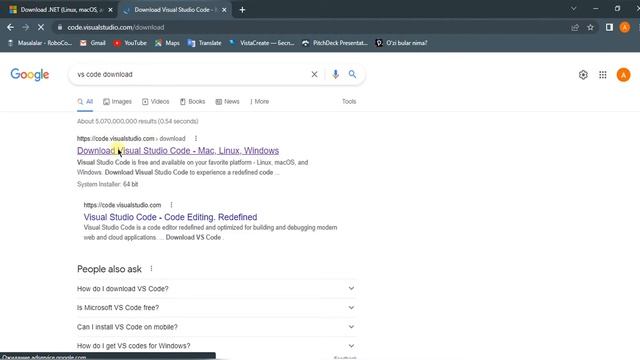Go back to the previous page
Image resolution: width=640 pixels, height=360 pixels.
tap(10, 27)
